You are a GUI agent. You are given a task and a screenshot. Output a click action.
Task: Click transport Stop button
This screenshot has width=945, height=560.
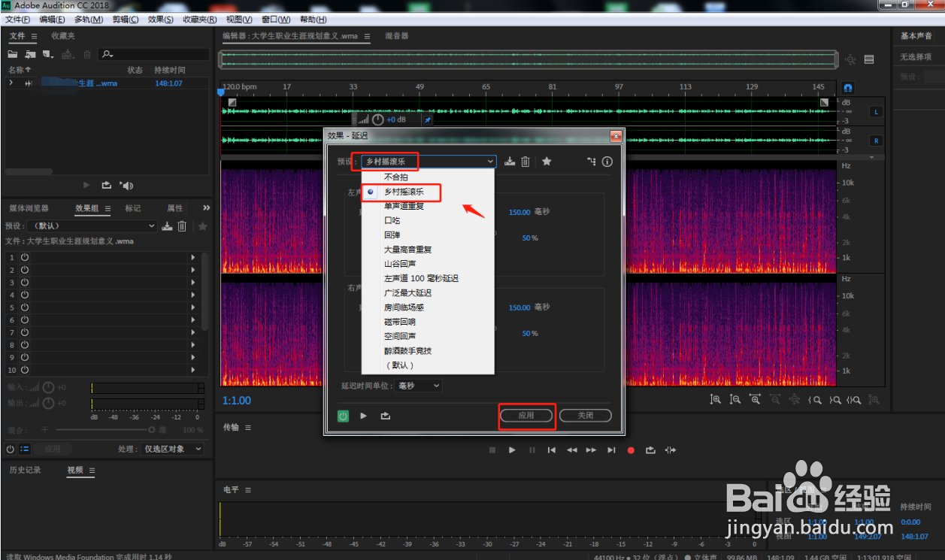click(x=492, y=450)
